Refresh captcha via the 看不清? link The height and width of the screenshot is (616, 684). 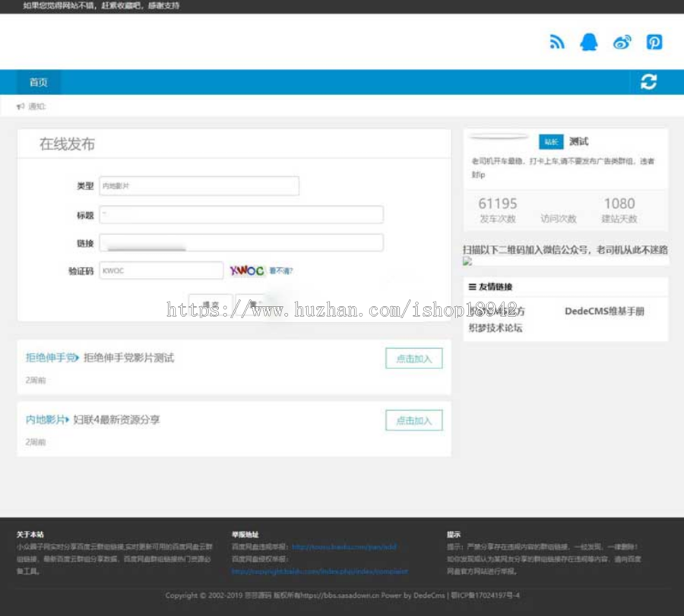tap(281, 270)
